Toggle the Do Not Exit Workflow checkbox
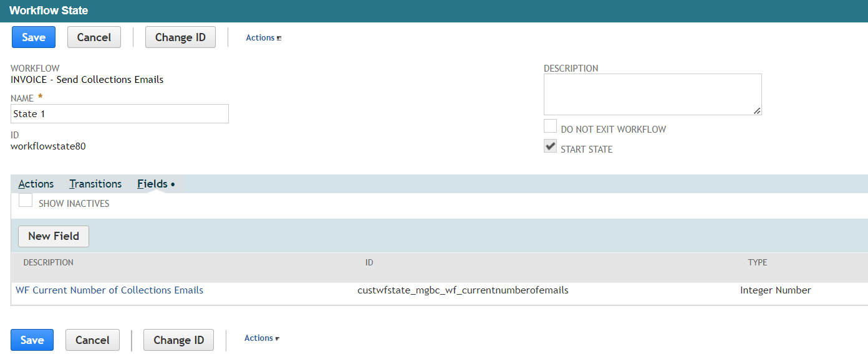This screenshot has height=357, width=868. pyautogui.click(x=550, y=126)
